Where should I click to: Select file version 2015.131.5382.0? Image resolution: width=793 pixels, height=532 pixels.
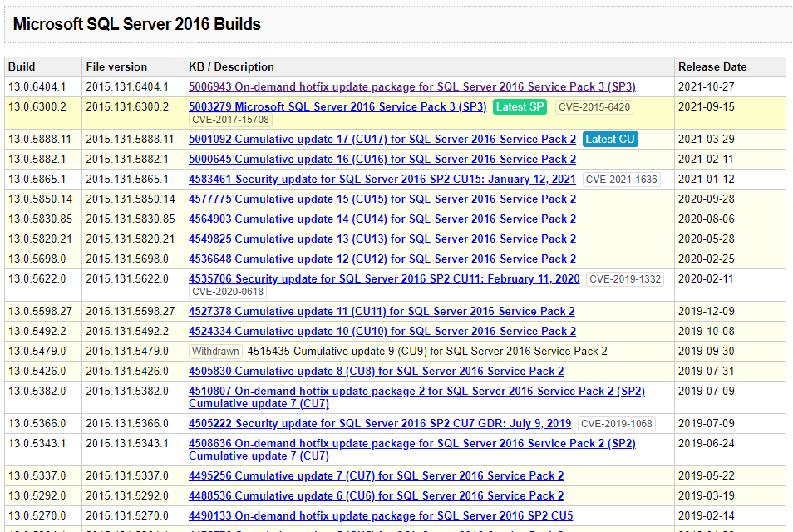coord(127,392)
